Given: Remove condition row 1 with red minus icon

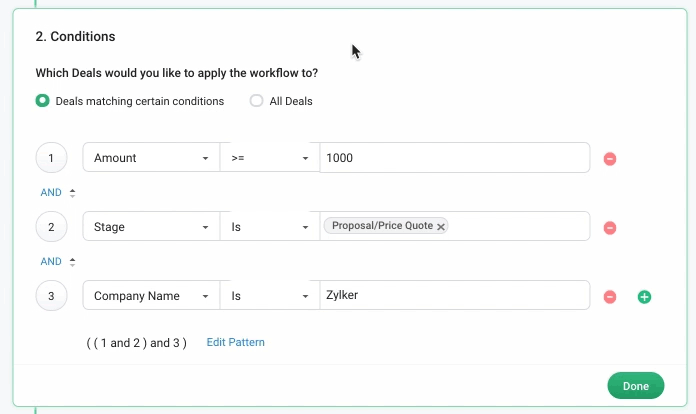Looking at the screenshot, I should pyautogui.click(x=610, y=159).
